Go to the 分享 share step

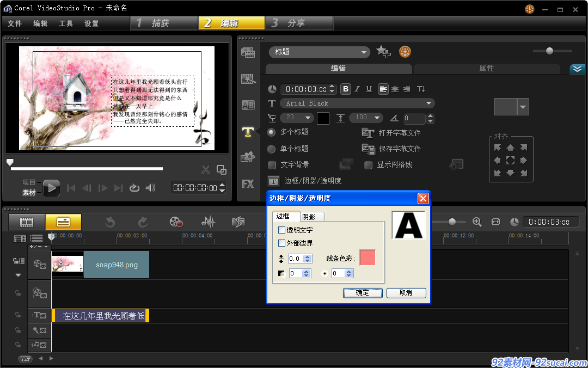[298, 23]
